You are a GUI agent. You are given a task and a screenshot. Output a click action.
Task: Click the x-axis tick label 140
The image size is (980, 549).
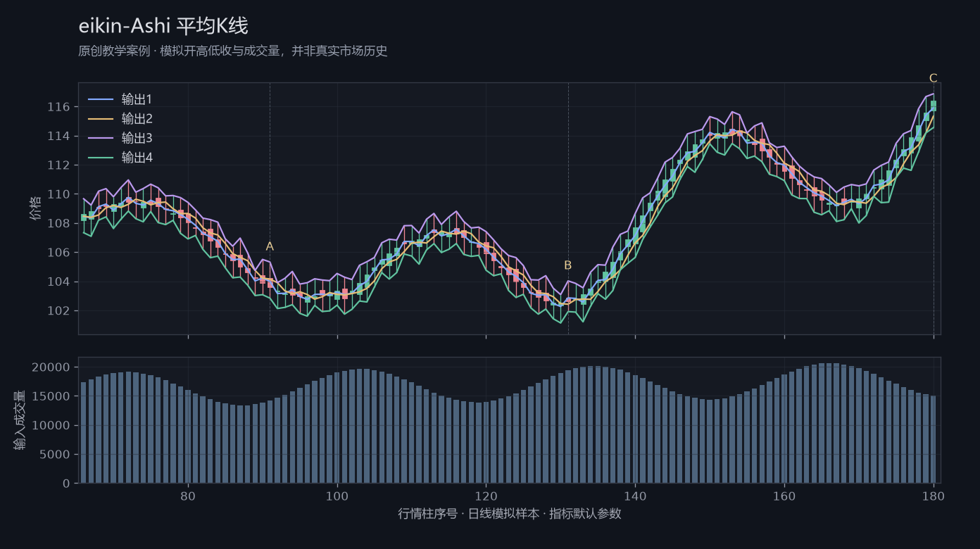(x=635, y=496)
